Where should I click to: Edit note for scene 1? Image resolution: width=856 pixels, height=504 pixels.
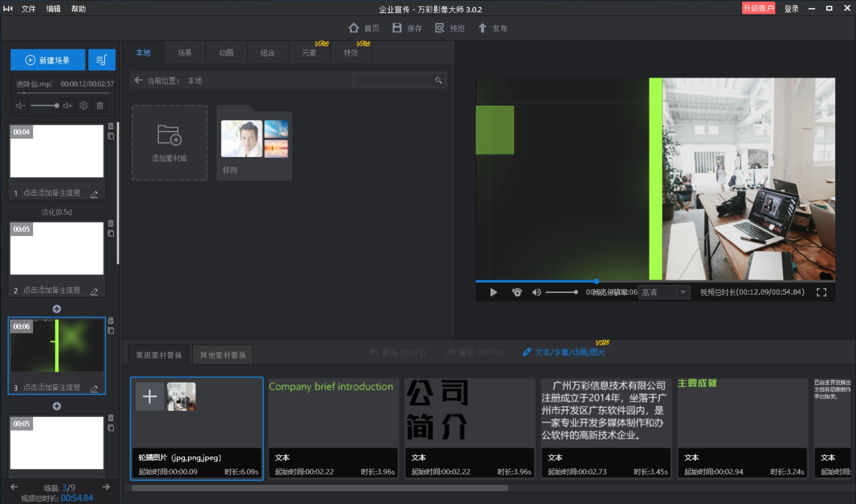(94, 194)
